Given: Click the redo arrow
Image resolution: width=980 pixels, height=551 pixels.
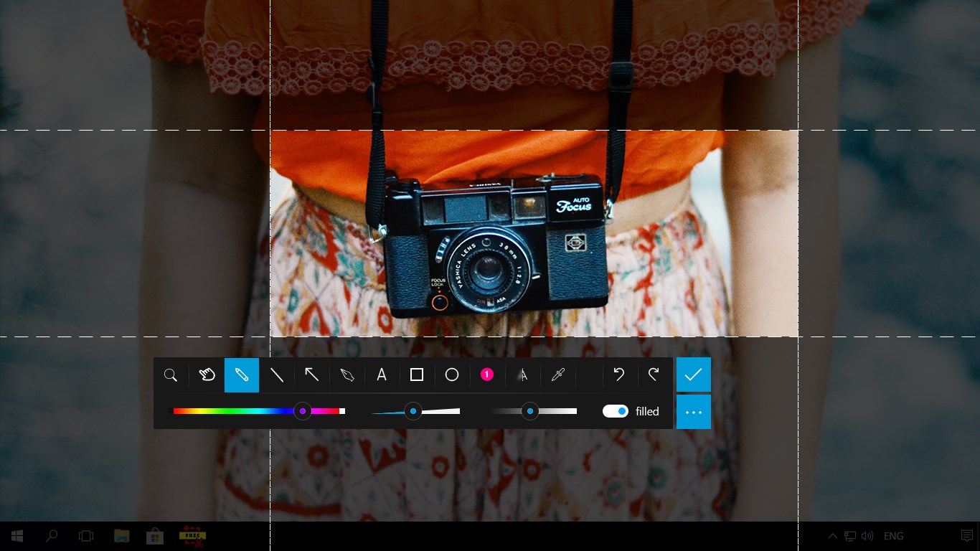Looking at the screenshot, I should (x=654, y=375).
